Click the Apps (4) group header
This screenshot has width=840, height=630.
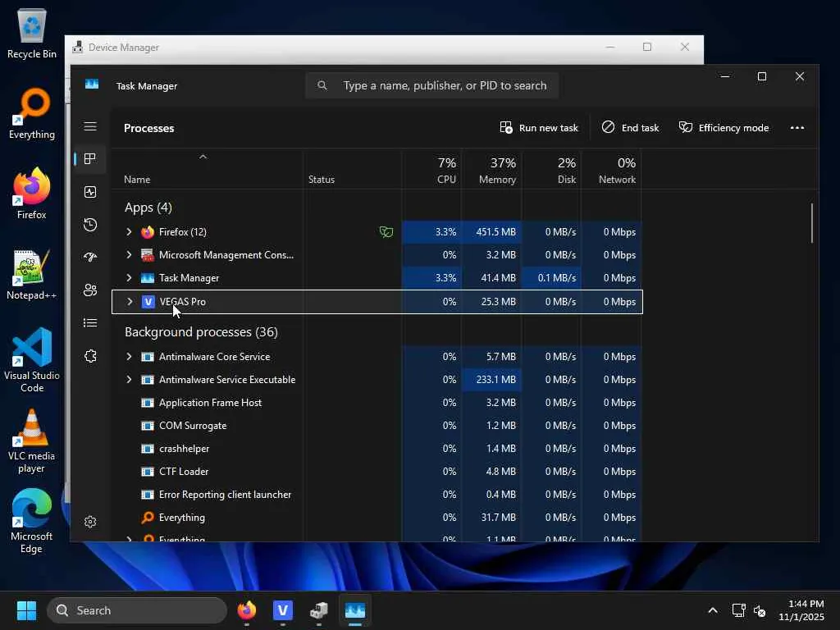[148, 208]
